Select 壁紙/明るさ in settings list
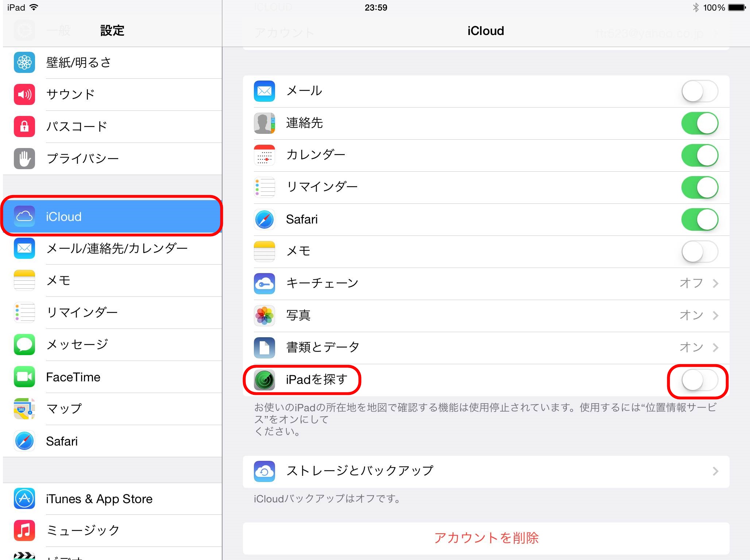The height and width of the screenshot is (560, 750). click(x=112, y=63)
